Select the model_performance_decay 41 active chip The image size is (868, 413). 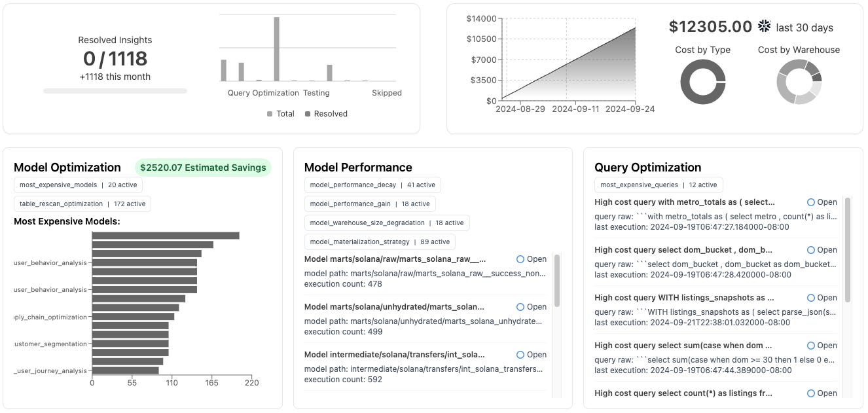[x=372, y=185]
